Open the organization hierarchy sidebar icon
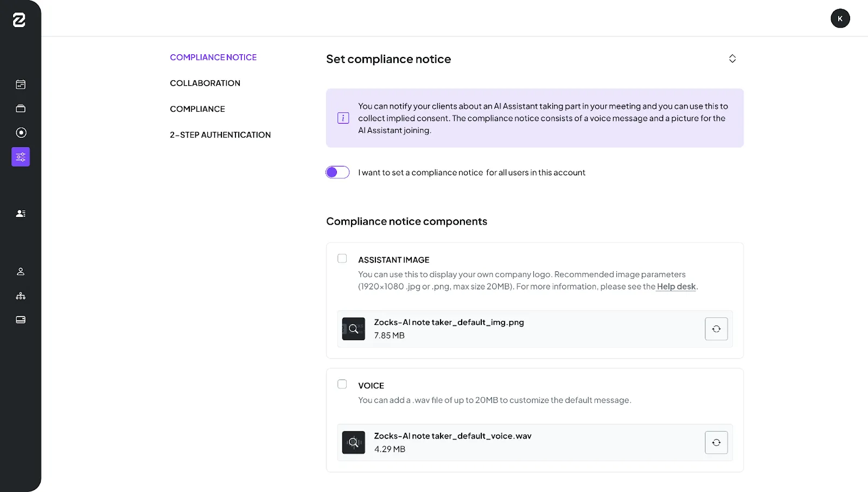This screenshot has height=492, width=868. pyautogui.click(x=21, y=296)
